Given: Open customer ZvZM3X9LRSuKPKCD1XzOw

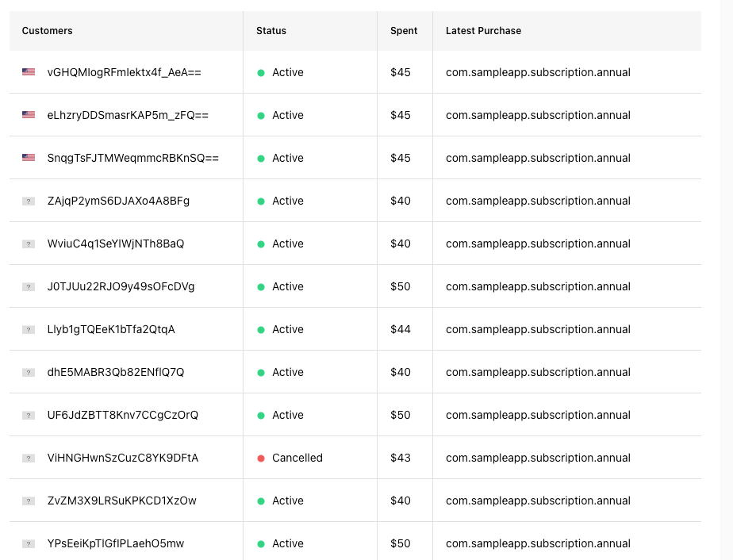Looking at the screenshot, I should click(x=121, y=501).
